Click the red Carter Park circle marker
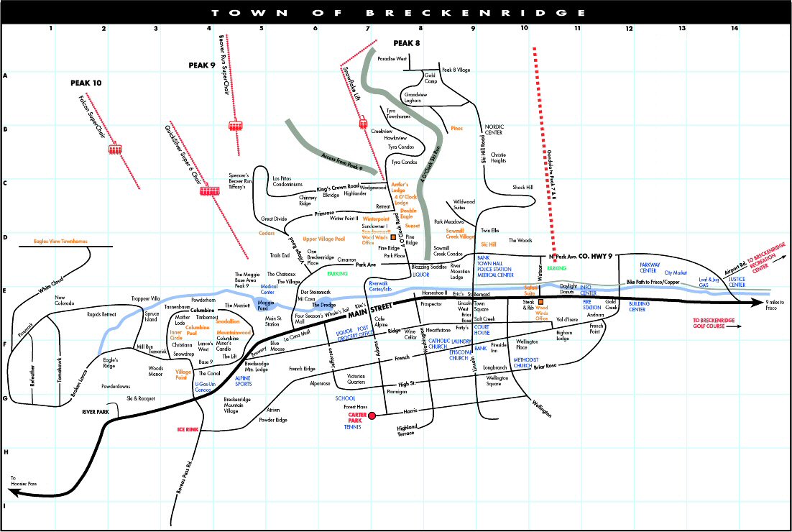Image resolution: width=792 pixels, height=532 pixels. [x=372, y=415]
